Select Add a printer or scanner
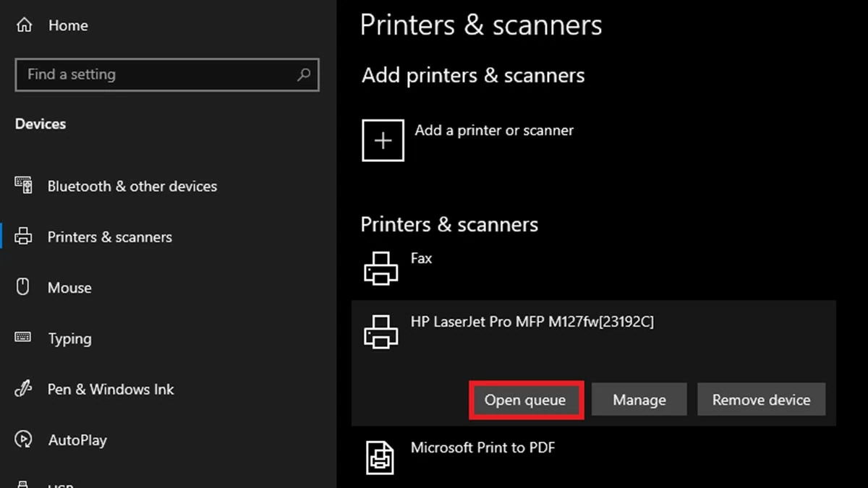This screenshot has height=488, width=868. click(x=494, y=131)
